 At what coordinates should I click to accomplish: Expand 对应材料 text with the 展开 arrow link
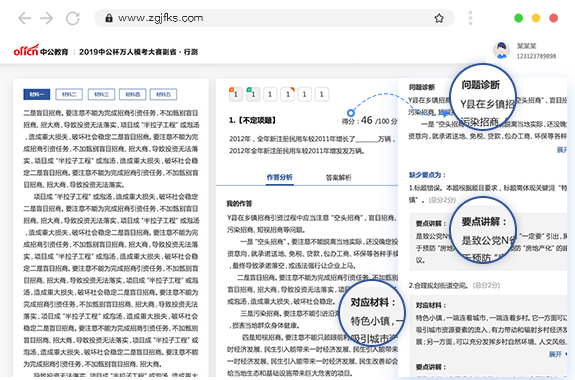[558, 354]
